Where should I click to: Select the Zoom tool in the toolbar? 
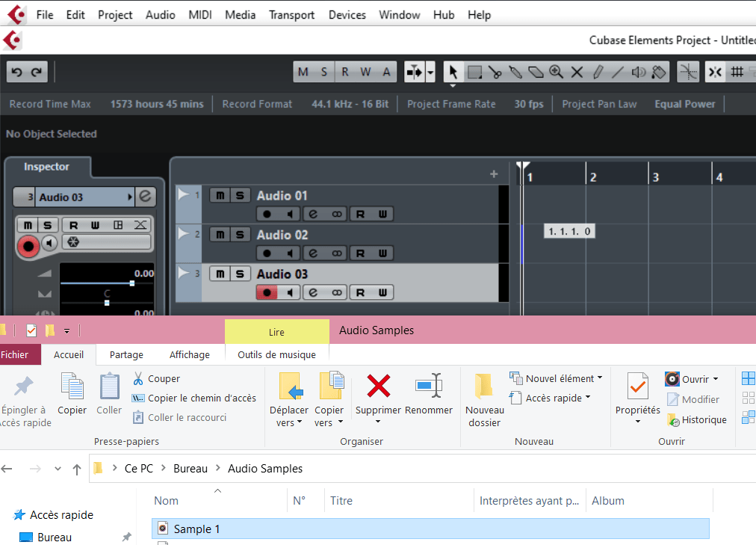click(x=557, y=72)
